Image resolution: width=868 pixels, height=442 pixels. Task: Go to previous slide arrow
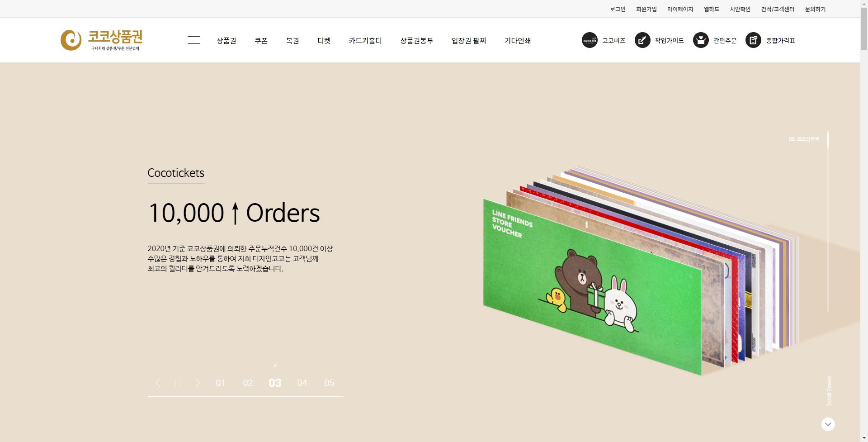coord(158,383)
